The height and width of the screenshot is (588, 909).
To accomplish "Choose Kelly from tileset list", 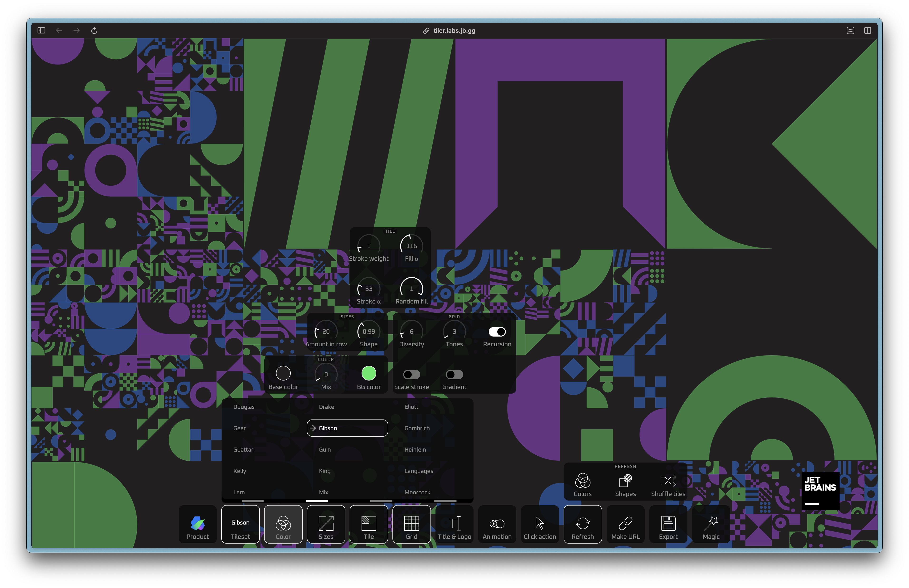I will [x=239, y=471].
